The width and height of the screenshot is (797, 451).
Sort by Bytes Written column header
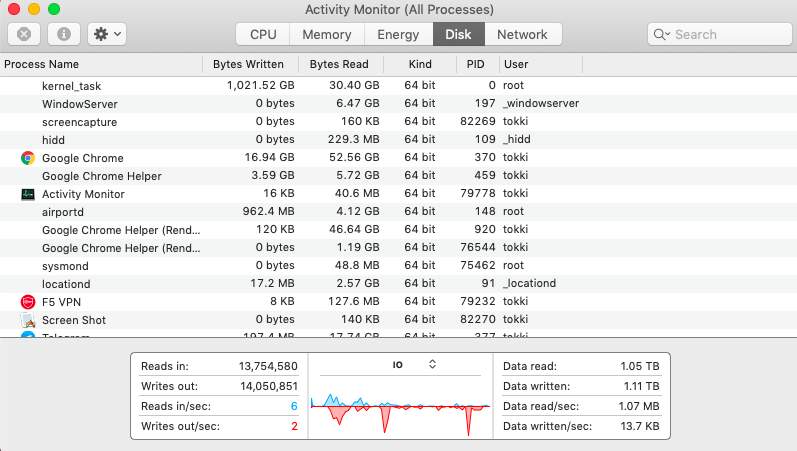[x=249, y=64]
